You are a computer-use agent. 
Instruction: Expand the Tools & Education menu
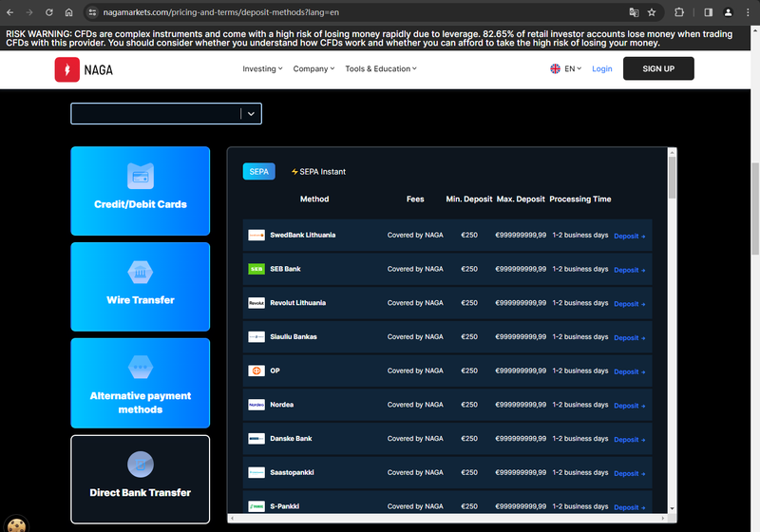tap(381, 68)
